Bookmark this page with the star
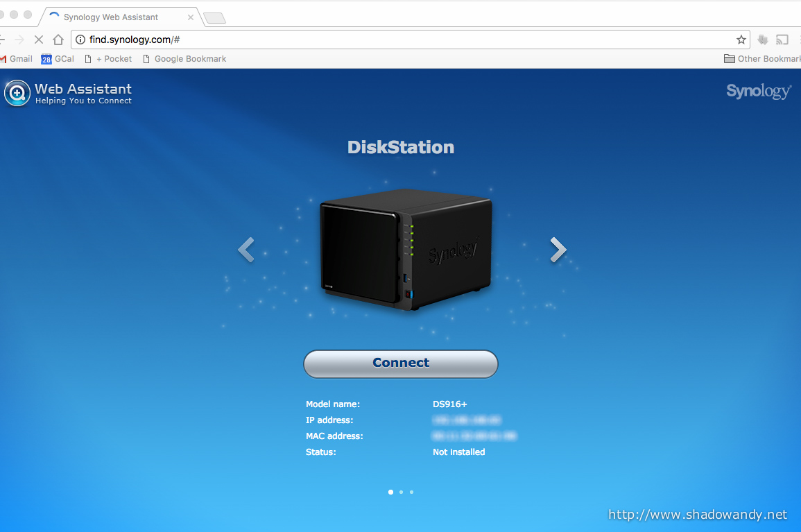 click(741, 40)
